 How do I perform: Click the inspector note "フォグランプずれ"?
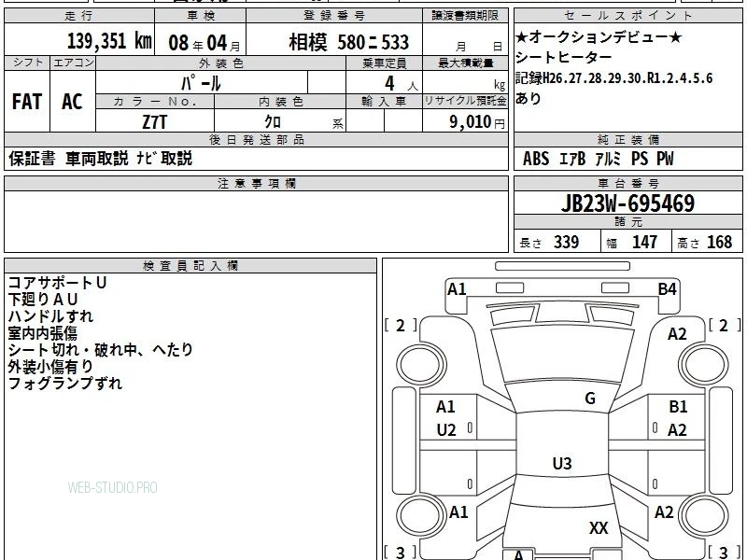pos(65,383)
